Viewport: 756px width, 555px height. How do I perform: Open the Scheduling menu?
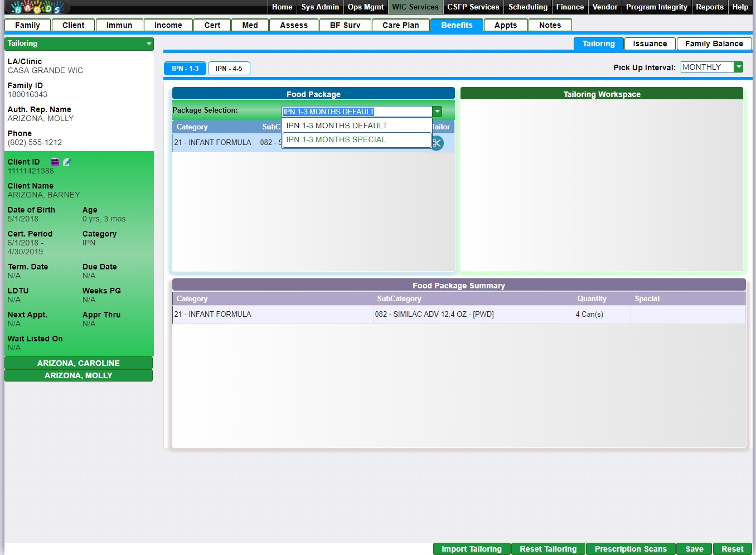click(527, 7)
